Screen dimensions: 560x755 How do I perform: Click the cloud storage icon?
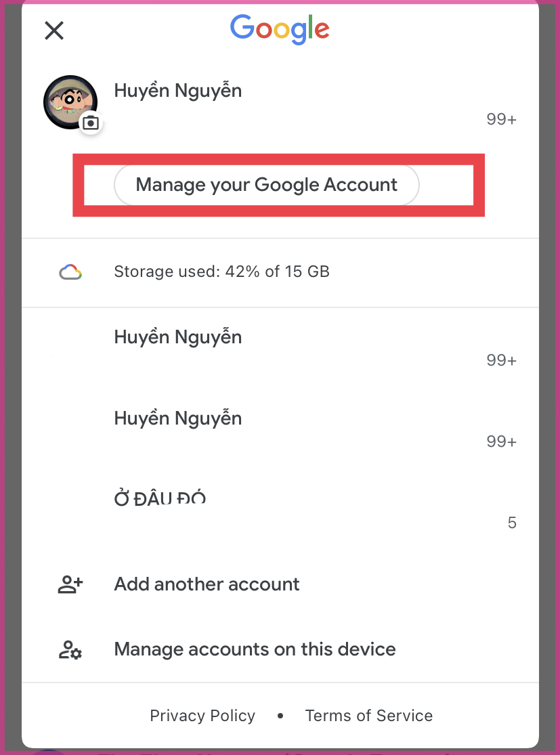point(70,272)
